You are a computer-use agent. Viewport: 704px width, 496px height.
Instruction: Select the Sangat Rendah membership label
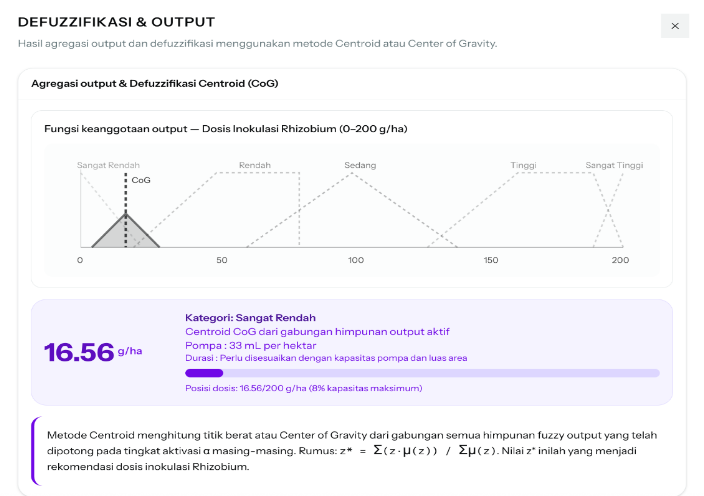pos(108,165)
